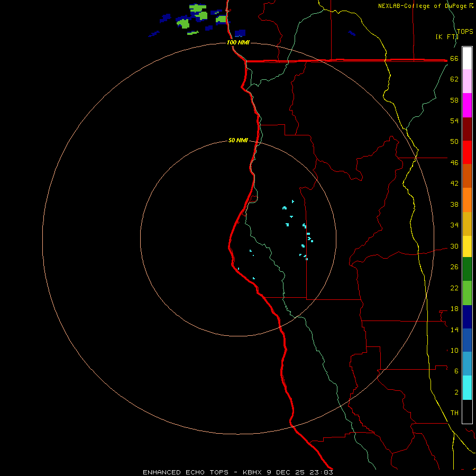Viewport: 476px width, 476px height.
Task: Click the "50 NMI" range ring label
Action: 238,140
